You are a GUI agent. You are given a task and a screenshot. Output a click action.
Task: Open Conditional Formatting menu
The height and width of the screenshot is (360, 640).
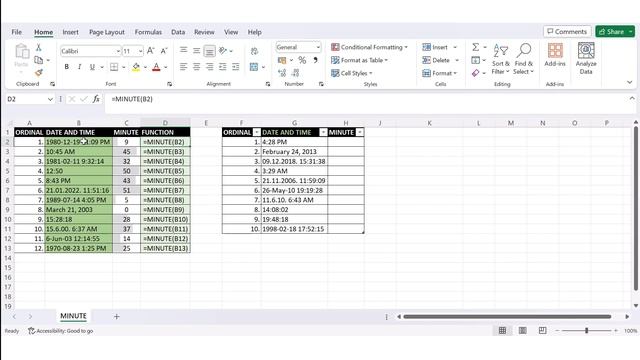point(369,47)
